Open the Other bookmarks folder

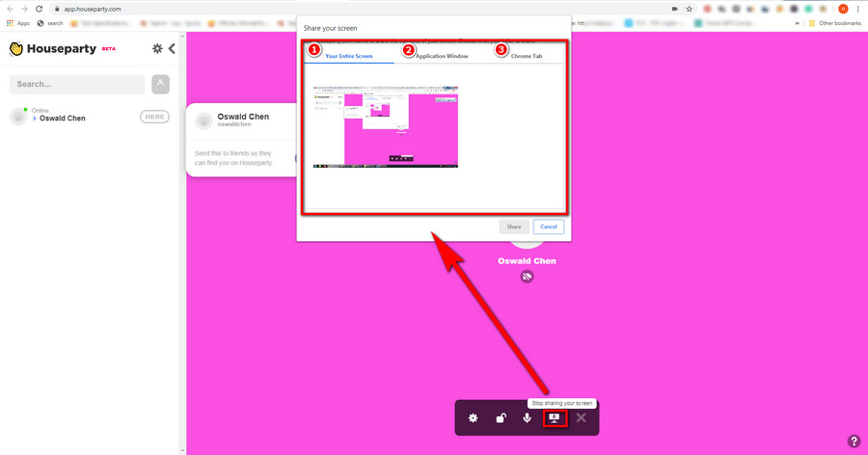(x=835, y=23)
